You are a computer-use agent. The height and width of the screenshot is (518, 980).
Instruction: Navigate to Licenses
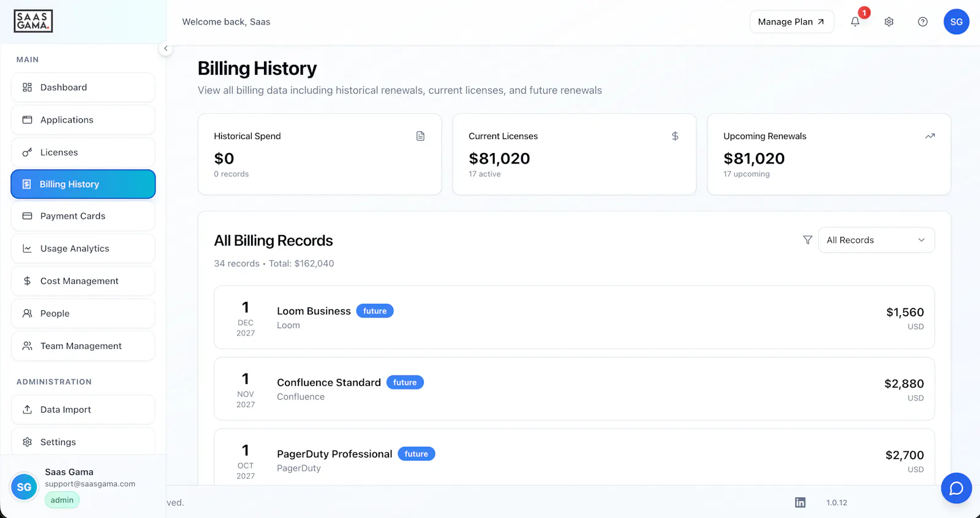click(83, 152)
